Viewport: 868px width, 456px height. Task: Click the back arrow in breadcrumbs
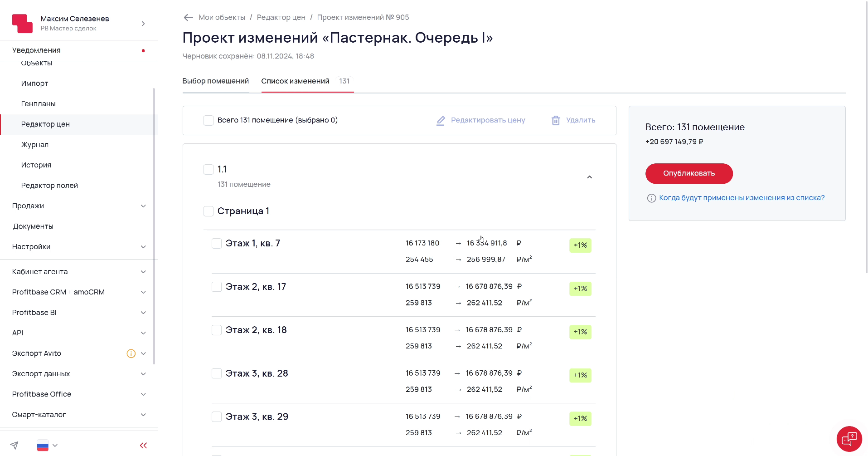coord(188,17)
